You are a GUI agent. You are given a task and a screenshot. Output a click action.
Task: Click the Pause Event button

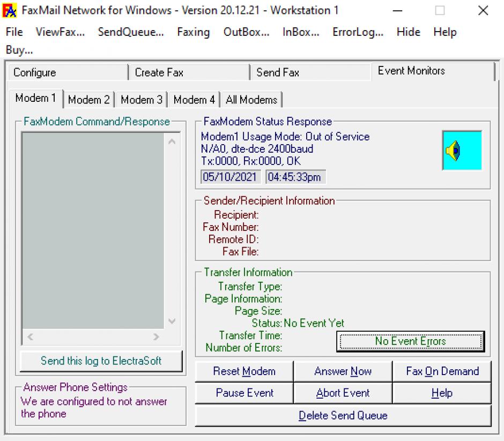pyautogui.click(x=244, y=393)
